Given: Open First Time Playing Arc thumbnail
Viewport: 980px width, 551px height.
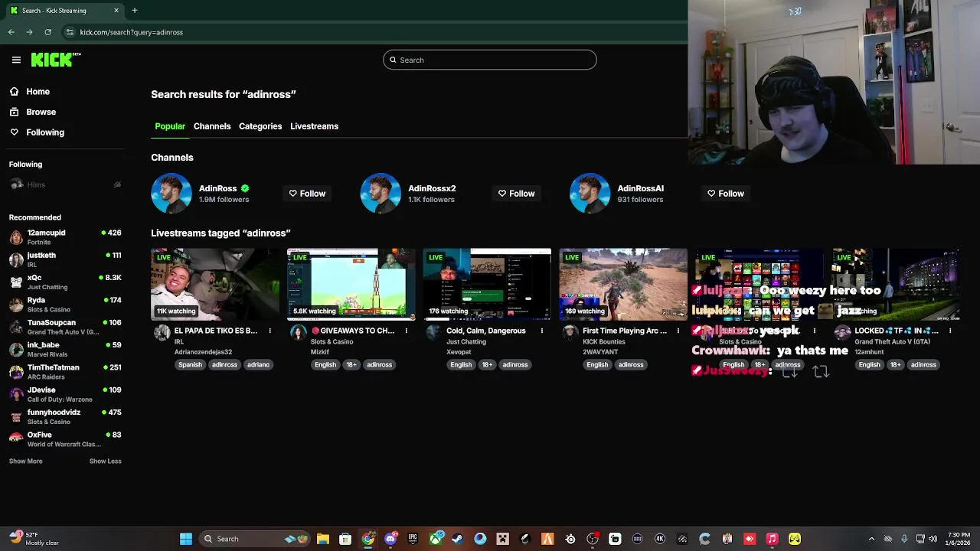Looking at the screenshot, I should pyautogui.click(x=623, y=284).
